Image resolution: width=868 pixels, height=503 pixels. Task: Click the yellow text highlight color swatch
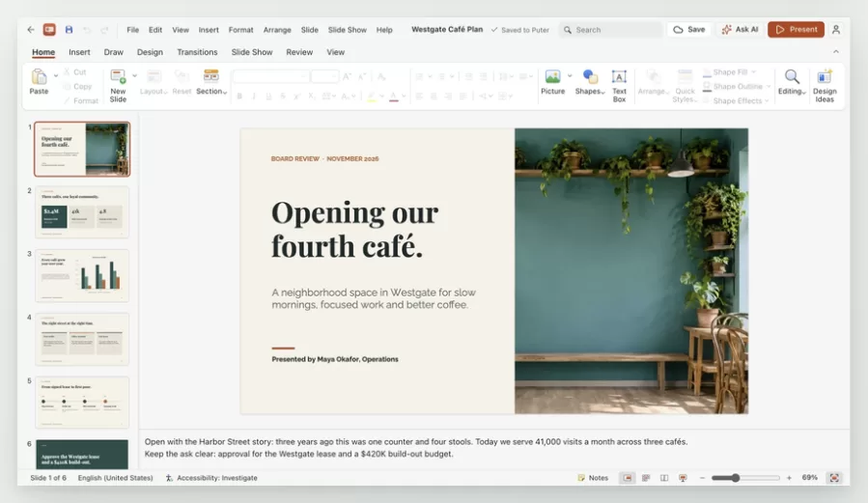(372, 97)
